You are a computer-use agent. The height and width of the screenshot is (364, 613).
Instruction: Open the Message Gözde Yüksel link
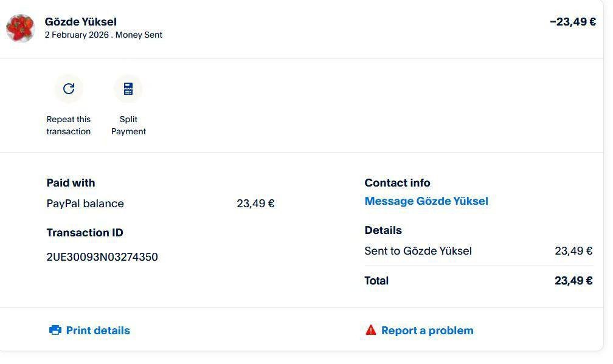pos(426,201)
